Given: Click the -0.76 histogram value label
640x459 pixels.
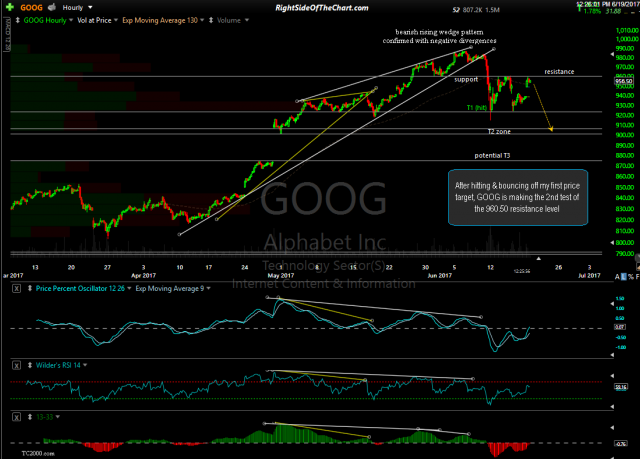Looking at the screenshot, I should pyautogui.click(x=620, y=443).
